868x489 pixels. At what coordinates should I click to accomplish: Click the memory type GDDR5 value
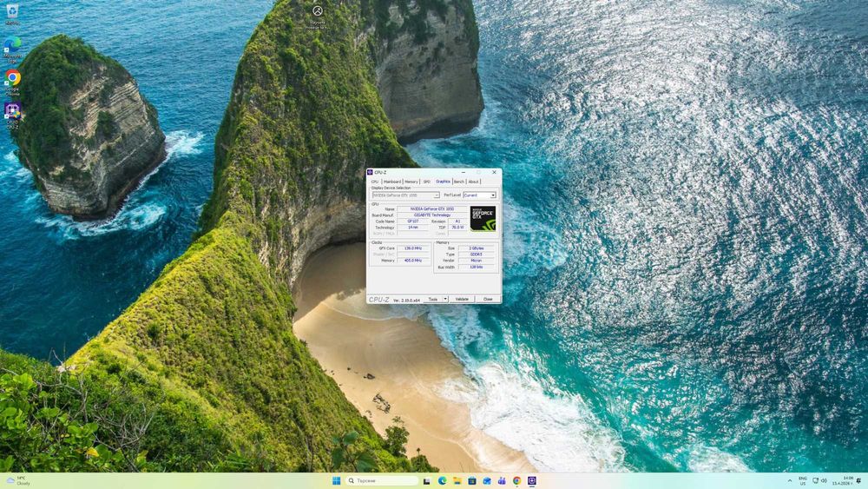pyautogui.click(x=477, y=254)
